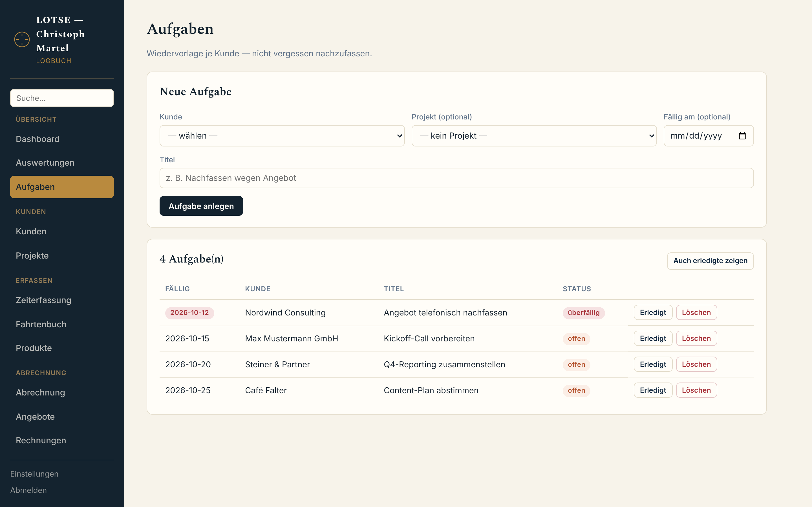
Task: Click the LOTSE compass logo icon
Action: coord(22,39)
